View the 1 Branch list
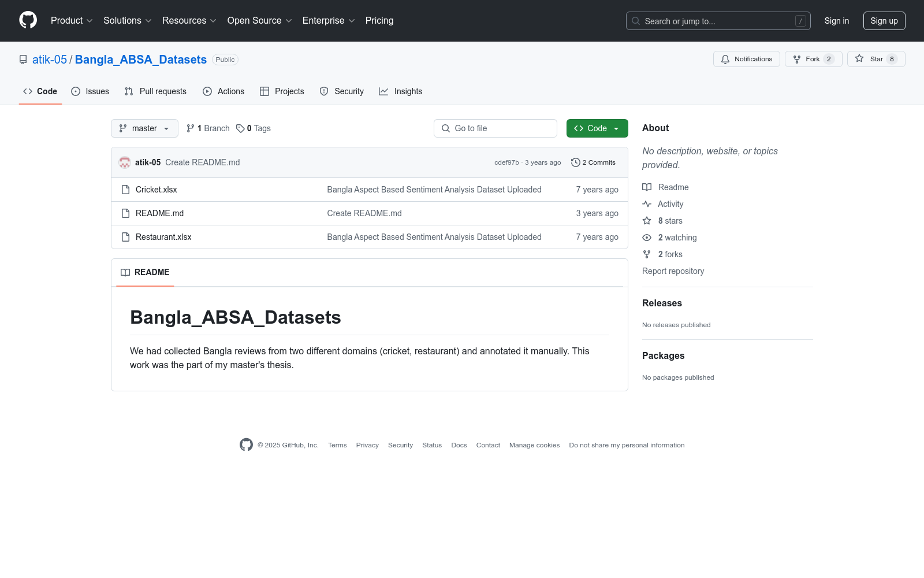This screenshot has width=924, height=578. pyautogui.click(x=208, y=128)
